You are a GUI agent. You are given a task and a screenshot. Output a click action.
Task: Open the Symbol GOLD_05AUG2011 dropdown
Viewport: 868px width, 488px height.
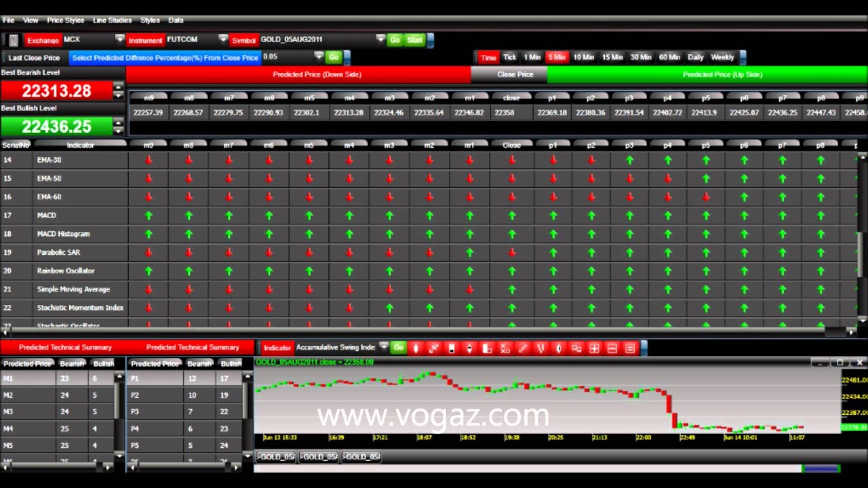380,39
